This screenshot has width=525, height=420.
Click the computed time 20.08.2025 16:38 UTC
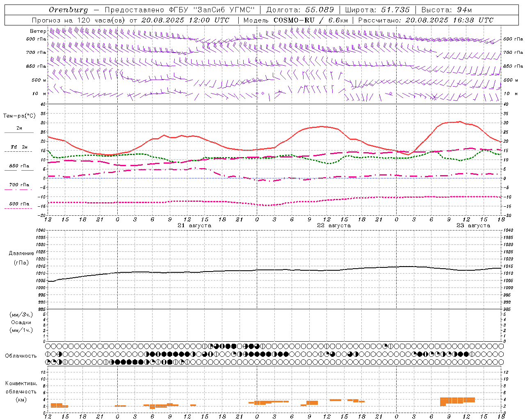tap(449, 20)
